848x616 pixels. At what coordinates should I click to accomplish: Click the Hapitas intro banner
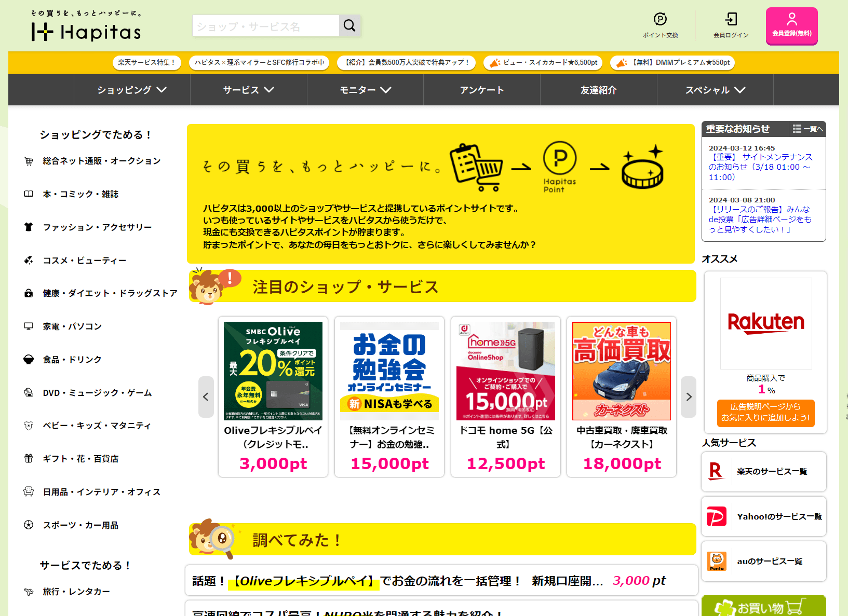pos(441,194)
